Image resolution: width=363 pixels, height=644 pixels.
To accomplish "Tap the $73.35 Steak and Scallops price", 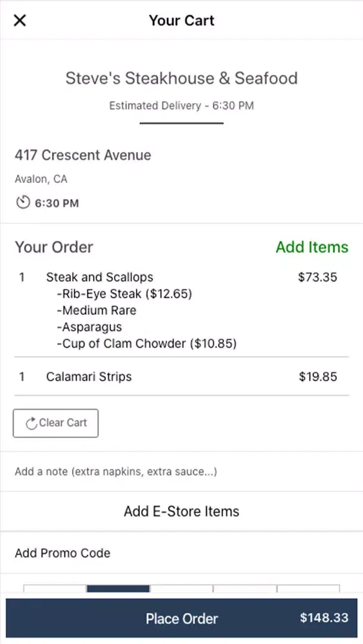I will (317, 277).
